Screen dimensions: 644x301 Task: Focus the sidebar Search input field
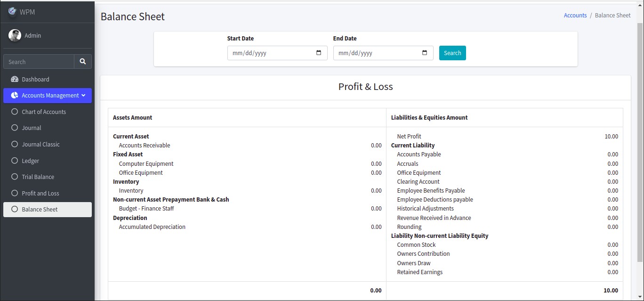tap(39, 62)
